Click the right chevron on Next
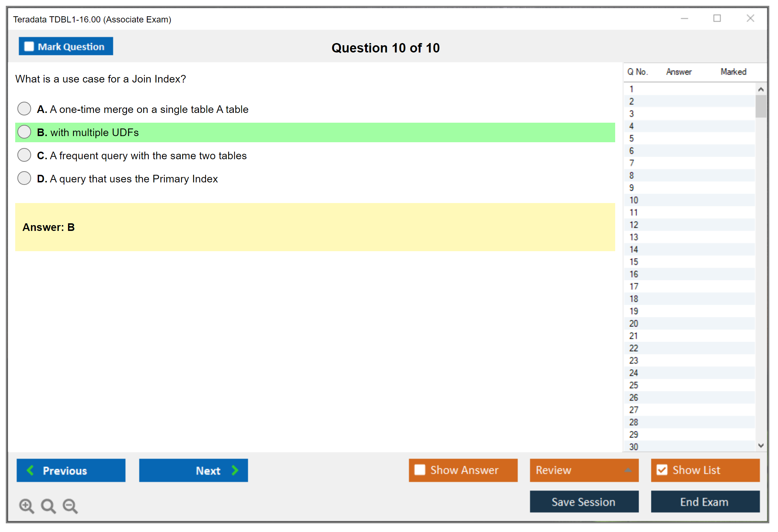The width and height of the screenshot is (778, 532). tap(235, 470)
